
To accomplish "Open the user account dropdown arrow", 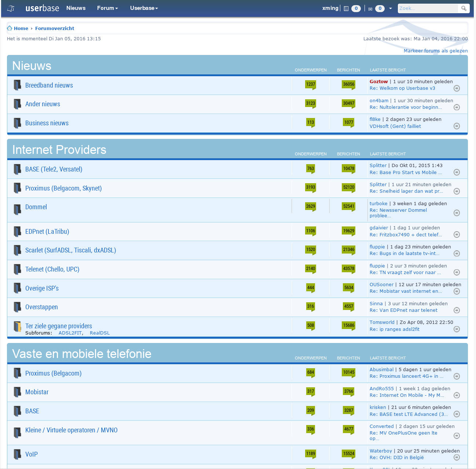I will click(x=391, y=8).
